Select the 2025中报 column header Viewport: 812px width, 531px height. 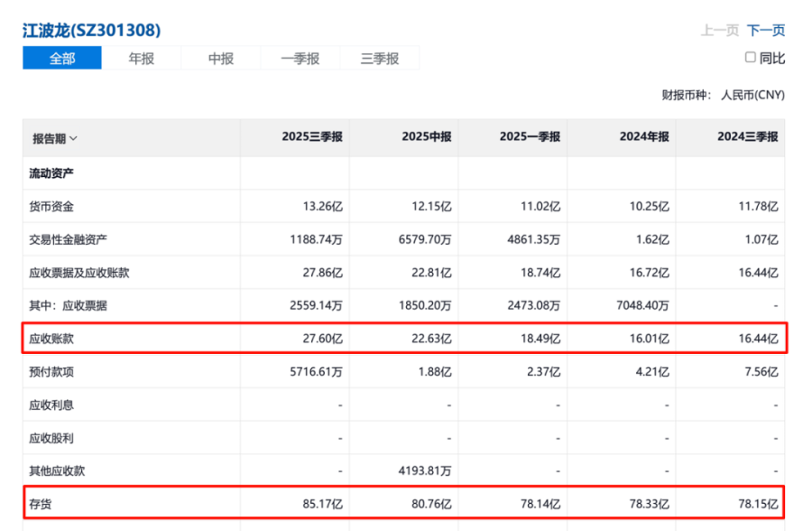pyautogui.click(x=428, y=137)
